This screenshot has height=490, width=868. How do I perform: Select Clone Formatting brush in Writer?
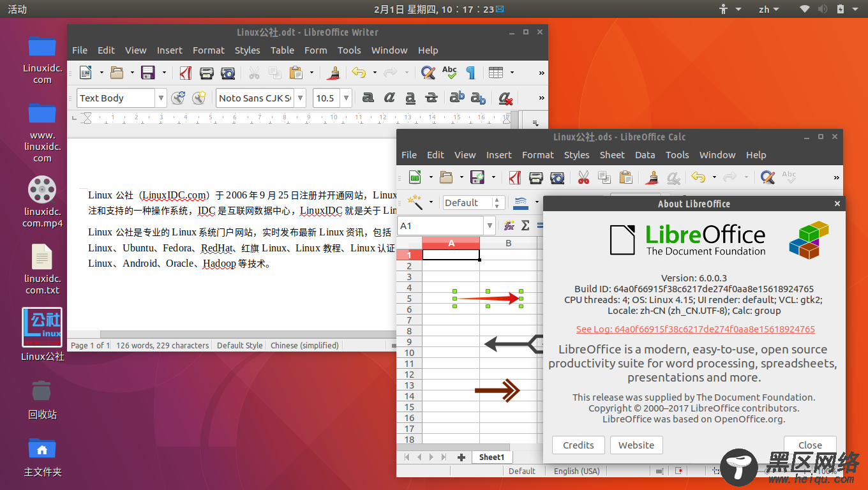click(333, 73)
